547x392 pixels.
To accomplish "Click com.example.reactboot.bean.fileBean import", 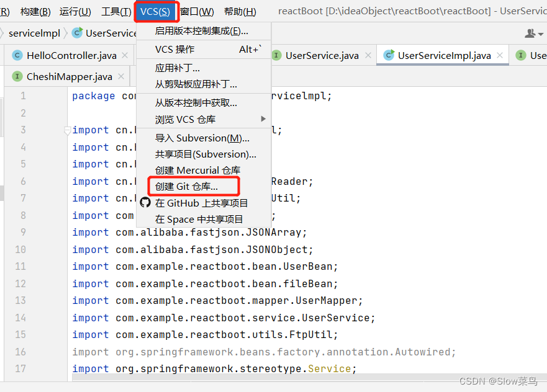I will [x=227, y=284].
